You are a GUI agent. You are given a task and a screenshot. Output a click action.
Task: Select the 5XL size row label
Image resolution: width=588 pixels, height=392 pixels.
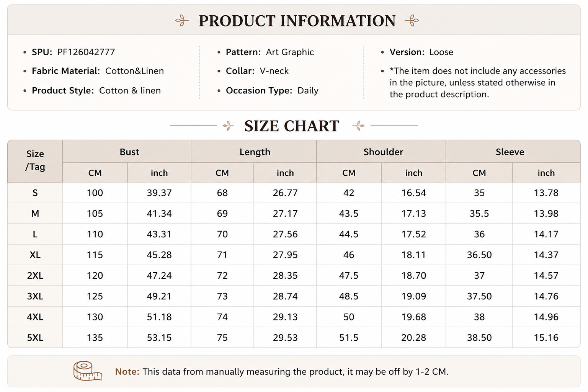click(35, 338)
